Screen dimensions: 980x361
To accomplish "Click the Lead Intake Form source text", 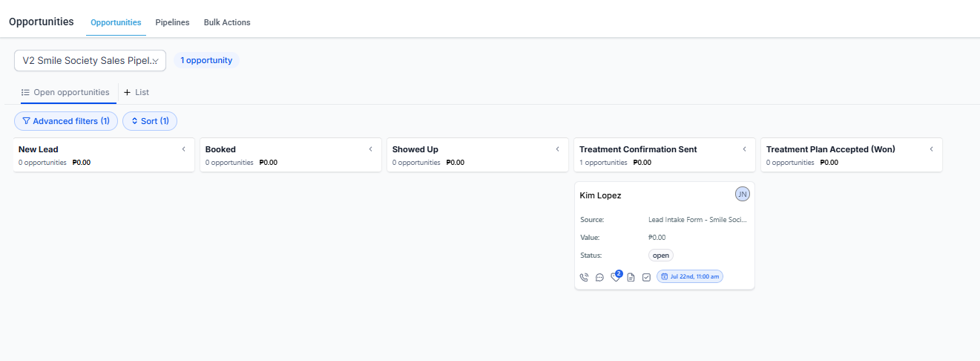I will [697, 220].
